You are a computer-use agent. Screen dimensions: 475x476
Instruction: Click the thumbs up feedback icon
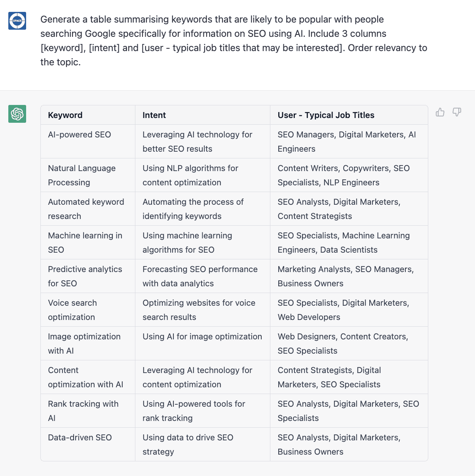[x=440, y=112]
